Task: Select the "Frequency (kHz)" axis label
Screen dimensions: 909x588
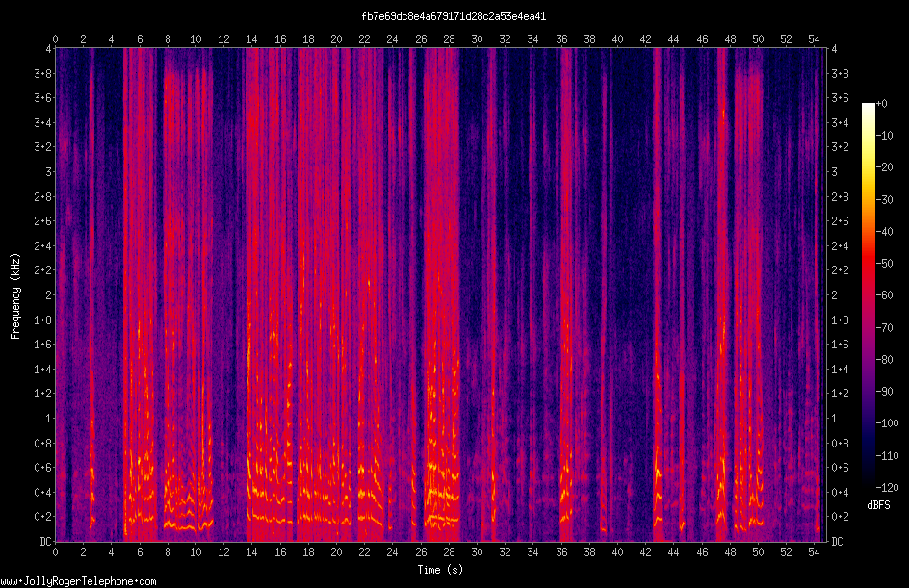Action: [15, 296]
